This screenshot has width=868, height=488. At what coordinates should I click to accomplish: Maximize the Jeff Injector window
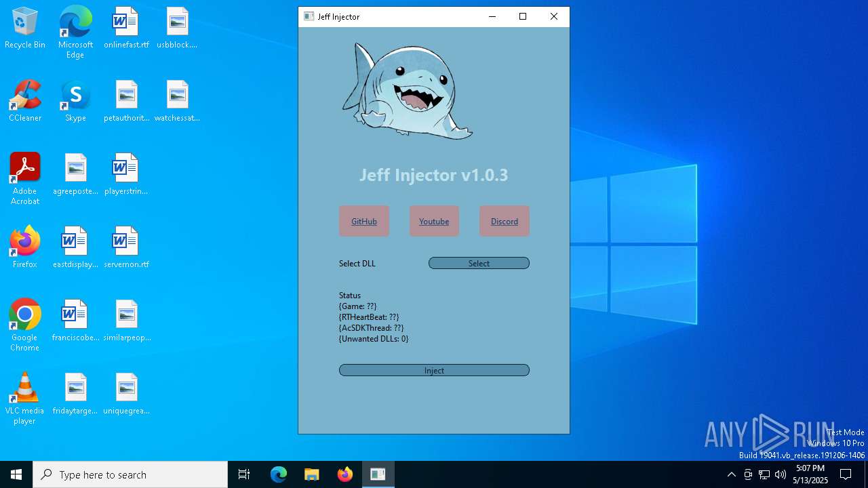point(523,16)
